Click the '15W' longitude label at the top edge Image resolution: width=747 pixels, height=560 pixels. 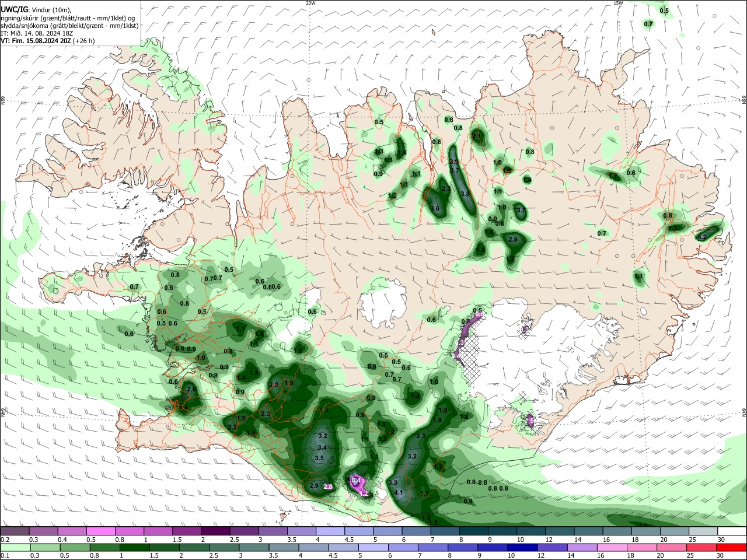coord(618,3)
